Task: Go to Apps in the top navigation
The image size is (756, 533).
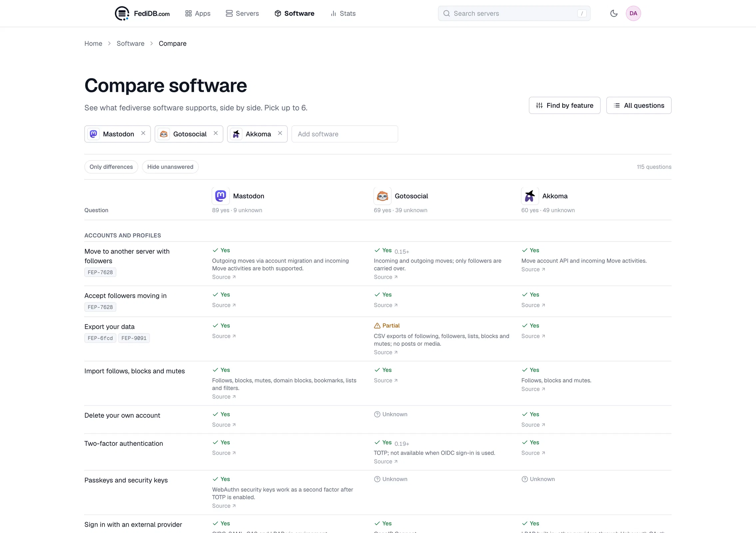Action: (x=198, y=13)
